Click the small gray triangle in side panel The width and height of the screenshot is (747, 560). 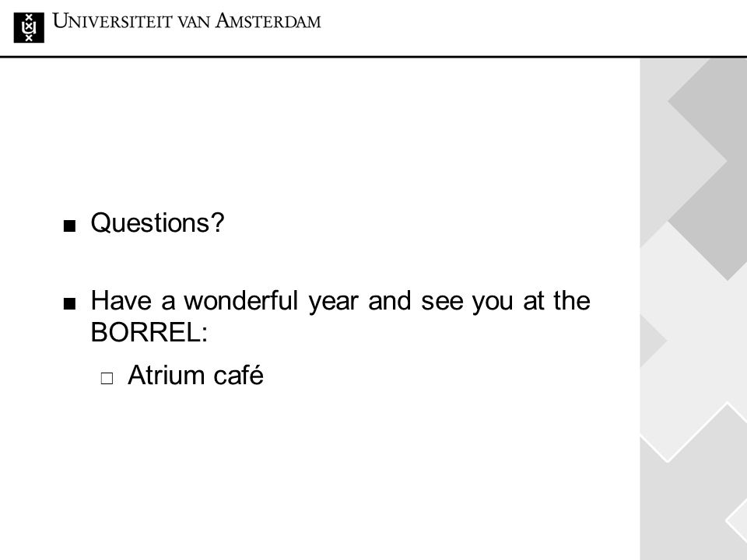pos(651,341)
